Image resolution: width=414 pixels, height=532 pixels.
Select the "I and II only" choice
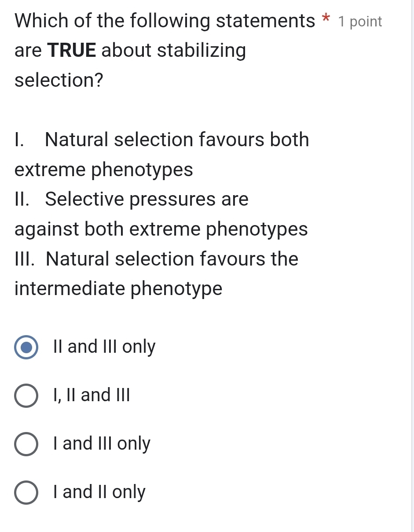tap(25, 492)
